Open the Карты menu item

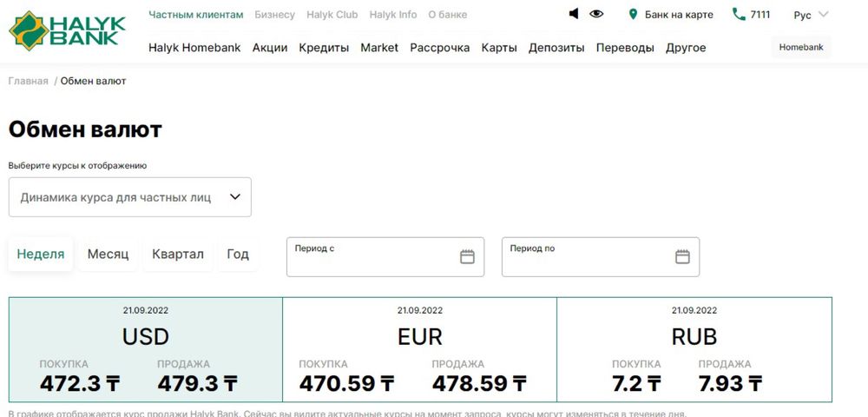pyautogui.click(x=499, y=48)
